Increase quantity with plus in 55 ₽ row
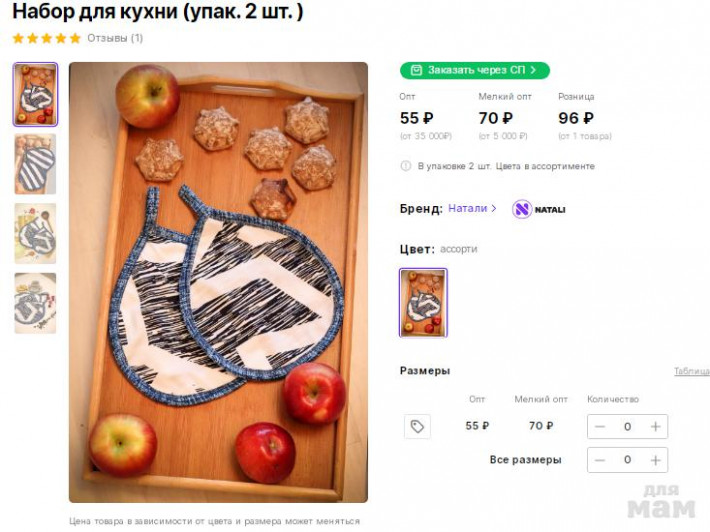 click(x=655, y=427)
